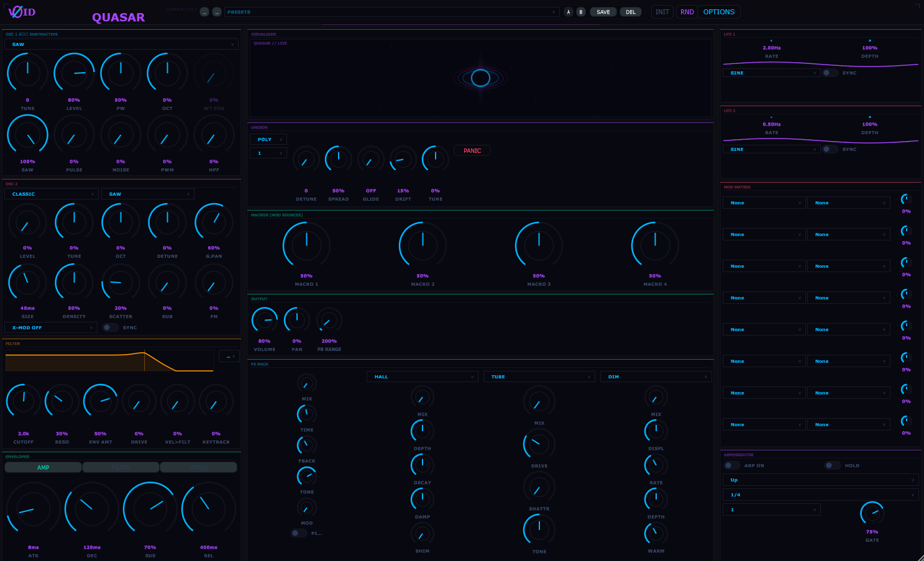The height and width of the screenshot is (561, 924).
Task: Click the envelope SUS knob
Action: (150, 509)
